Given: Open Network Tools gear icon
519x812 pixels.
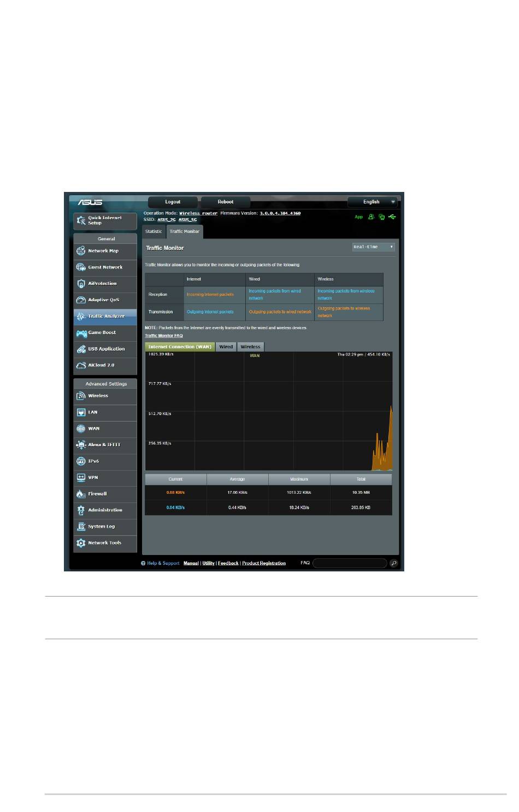Looking at the screenshot, I should coord(81,543).
